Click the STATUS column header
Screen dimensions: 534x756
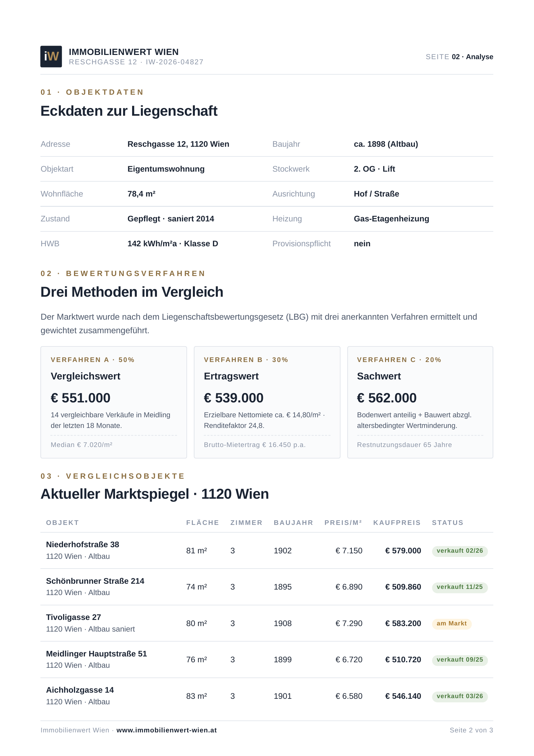(x=448, y=523)
